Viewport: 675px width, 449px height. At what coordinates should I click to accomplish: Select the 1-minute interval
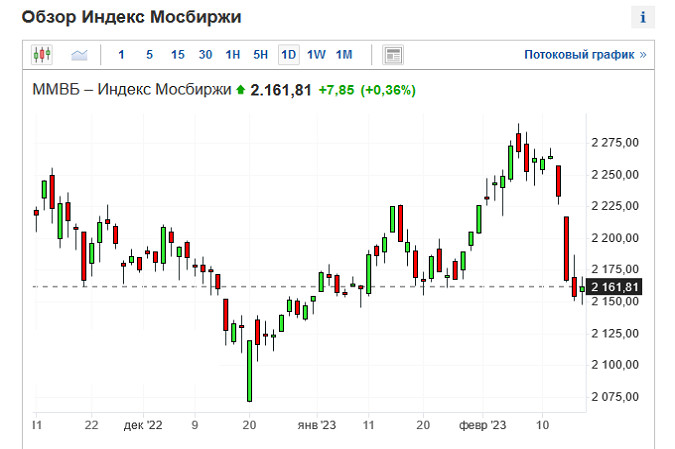(x=122, y=54)
